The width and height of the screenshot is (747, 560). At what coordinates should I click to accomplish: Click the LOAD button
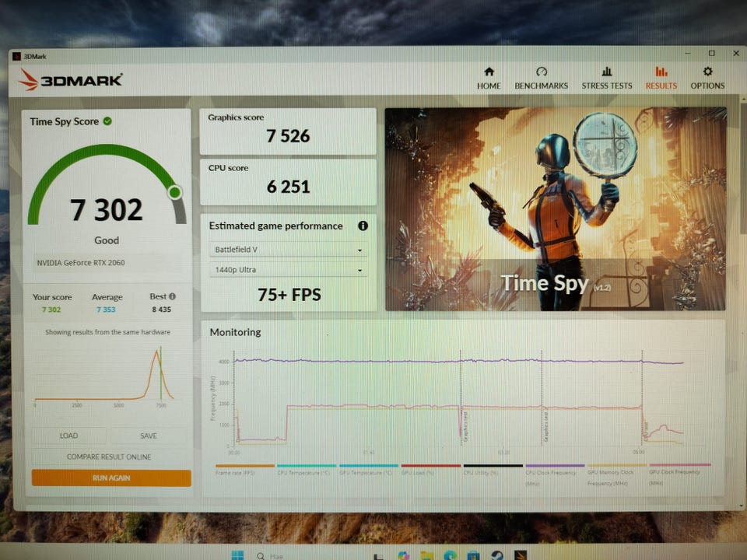click(69, 436)
